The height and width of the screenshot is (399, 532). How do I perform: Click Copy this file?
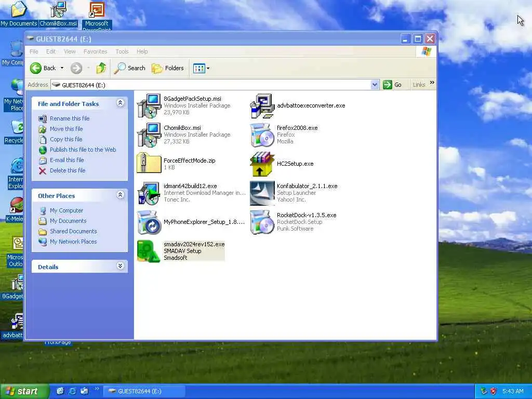(66, 139)
